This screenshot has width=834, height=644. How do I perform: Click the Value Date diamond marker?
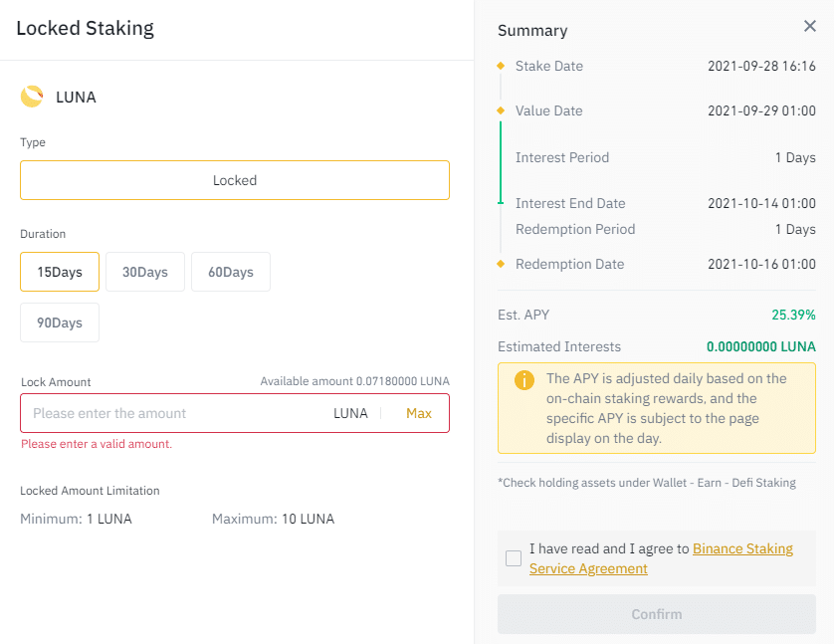(501, 110)
